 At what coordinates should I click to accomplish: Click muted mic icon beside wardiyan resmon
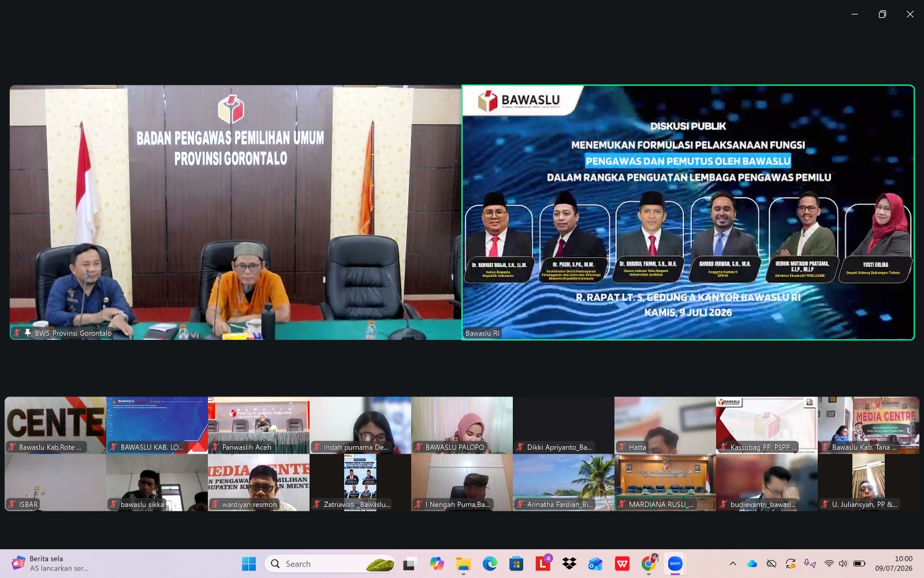click(215, 504)
